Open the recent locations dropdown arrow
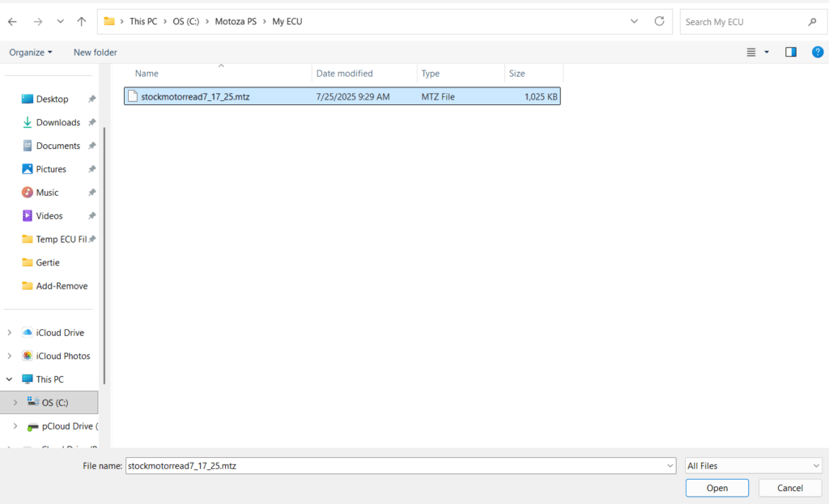 (x=60, y=22)
